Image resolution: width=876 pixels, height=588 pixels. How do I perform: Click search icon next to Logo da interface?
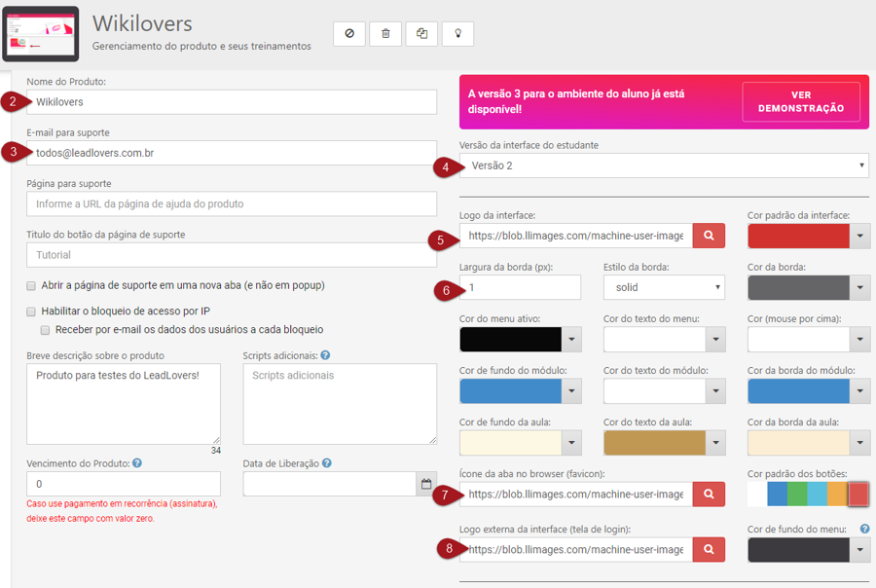point(709,236)
